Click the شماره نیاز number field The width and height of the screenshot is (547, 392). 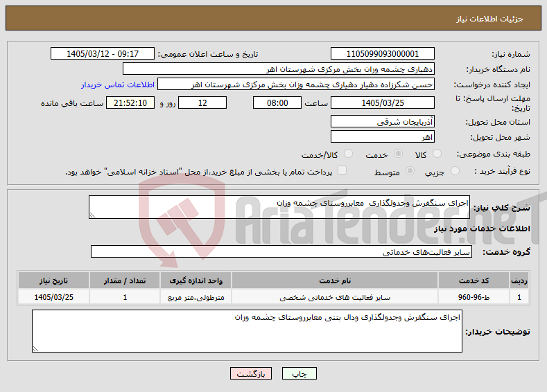(382, 53)
